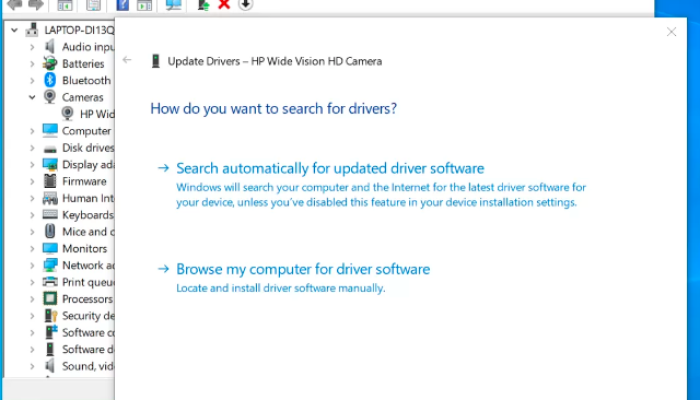Click the Disable device down-arrow icon
The image size is (700, 400).
tap(245, 5)
